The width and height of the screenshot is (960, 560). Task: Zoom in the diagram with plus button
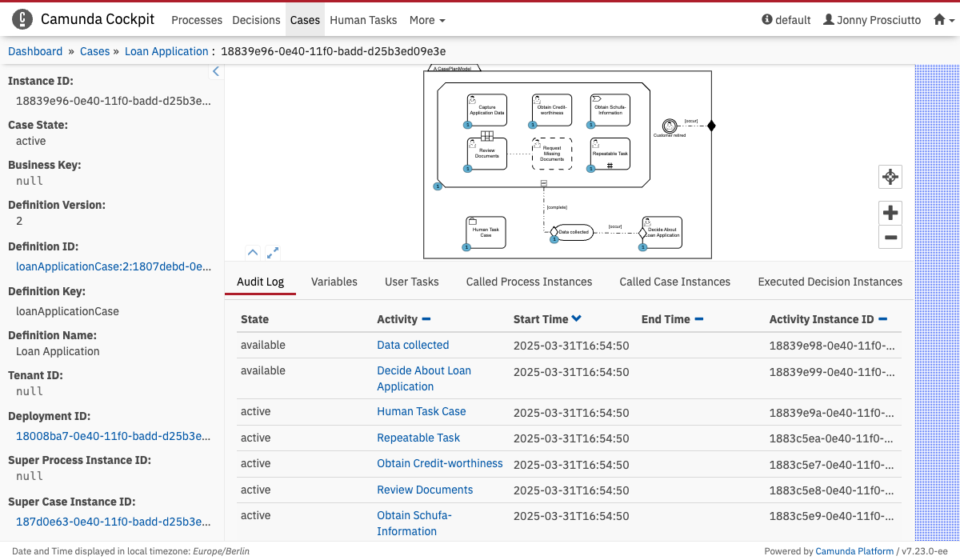click(x=890, y=213)
